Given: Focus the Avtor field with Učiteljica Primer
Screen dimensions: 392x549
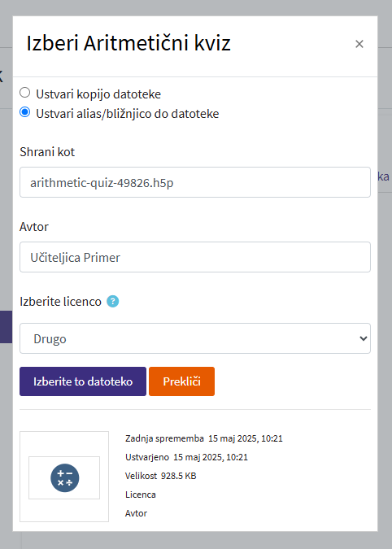Looking at the screenshot, I should tap(195, 257).
